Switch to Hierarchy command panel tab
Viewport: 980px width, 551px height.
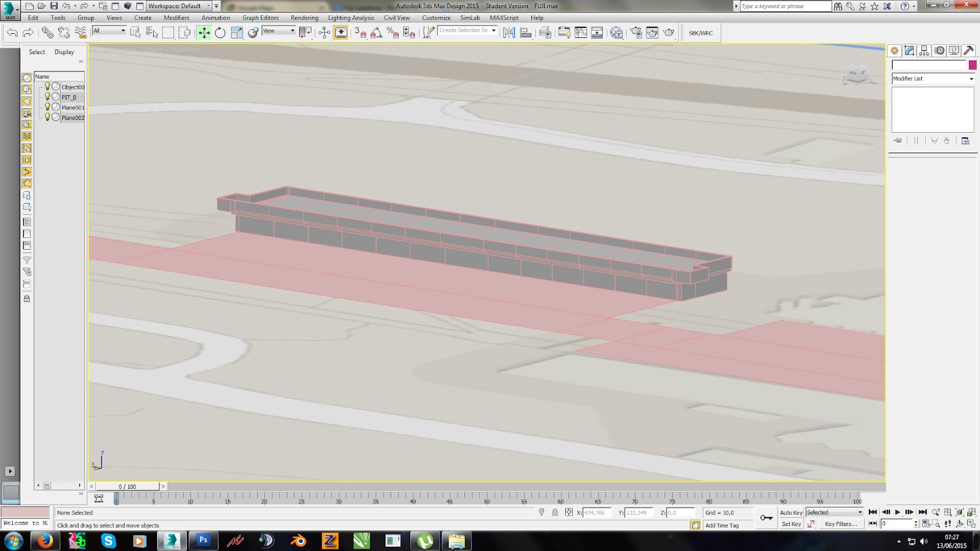[x=924, y=51]
